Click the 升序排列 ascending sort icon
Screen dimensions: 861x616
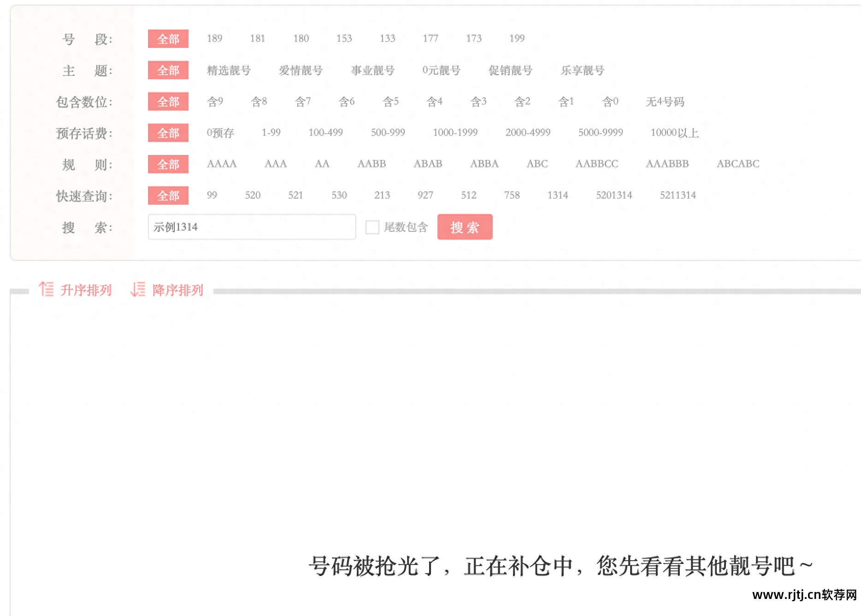[x=47, y=289]
